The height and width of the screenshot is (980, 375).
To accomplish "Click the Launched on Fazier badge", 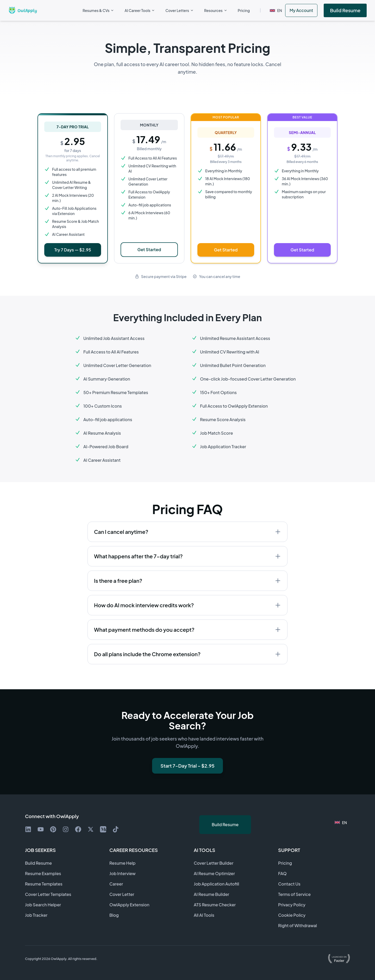I will (x=339, y=959).
